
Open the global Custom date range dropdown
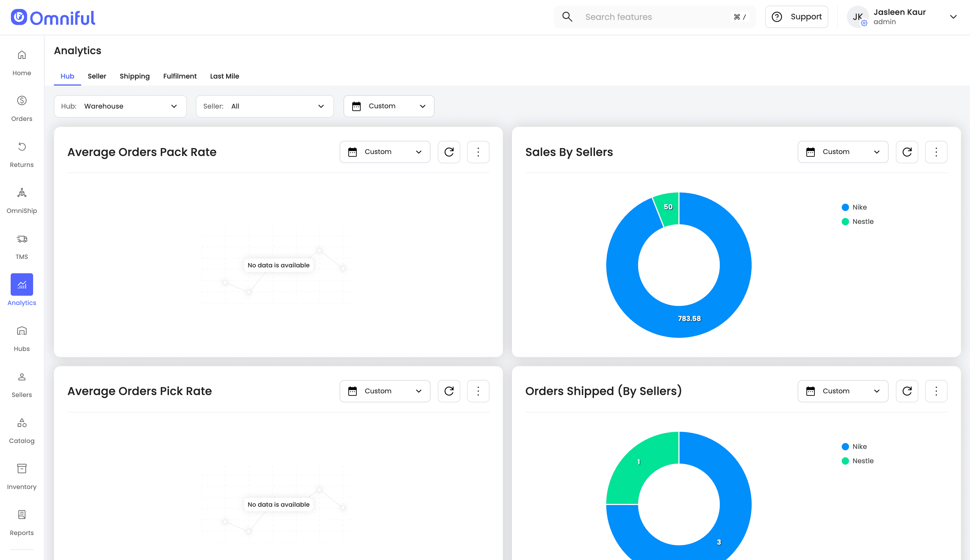(389, 106)
